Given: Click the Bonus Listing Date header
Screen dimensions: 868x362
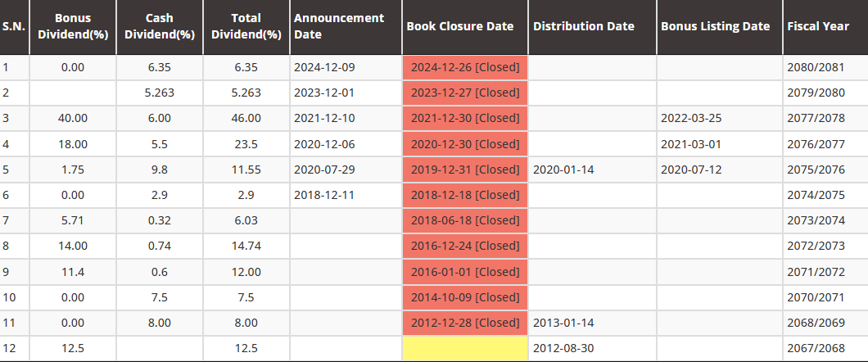Looking at the screenshot, I should (715, 26).
